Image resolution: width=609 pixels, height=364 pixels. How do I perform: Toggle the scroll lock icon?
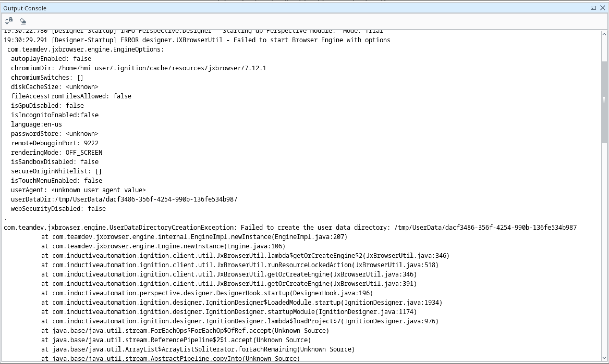pos(9,21)
